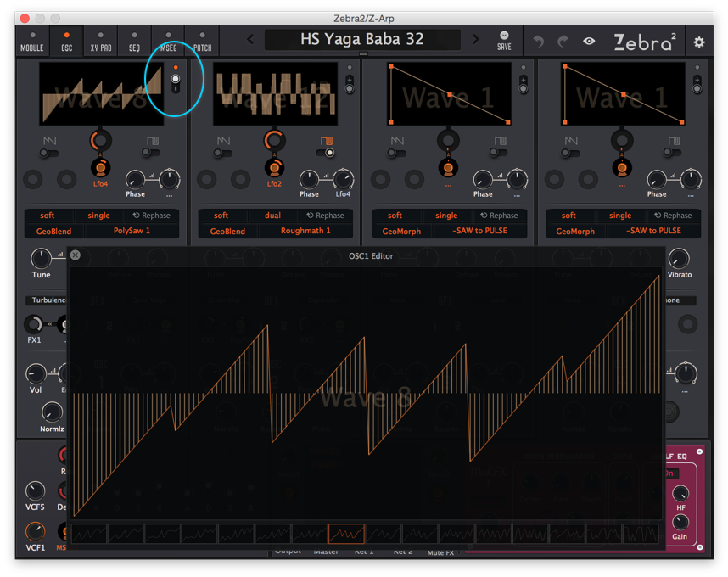Image resolution: width=728 pixels, height=577 pixels.
Task: Click the bottom-right corner dot of the EQ panel
Action: tap(700, 547)
